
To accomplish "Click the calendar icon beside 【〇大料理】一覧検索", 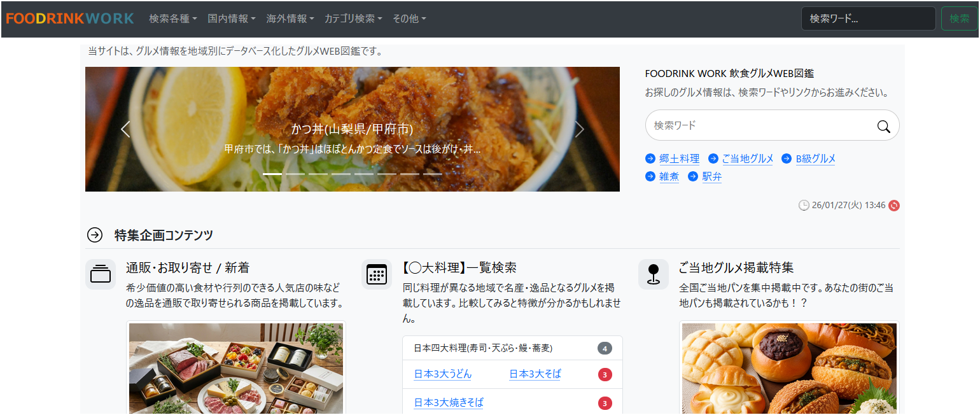I will 377,274.
